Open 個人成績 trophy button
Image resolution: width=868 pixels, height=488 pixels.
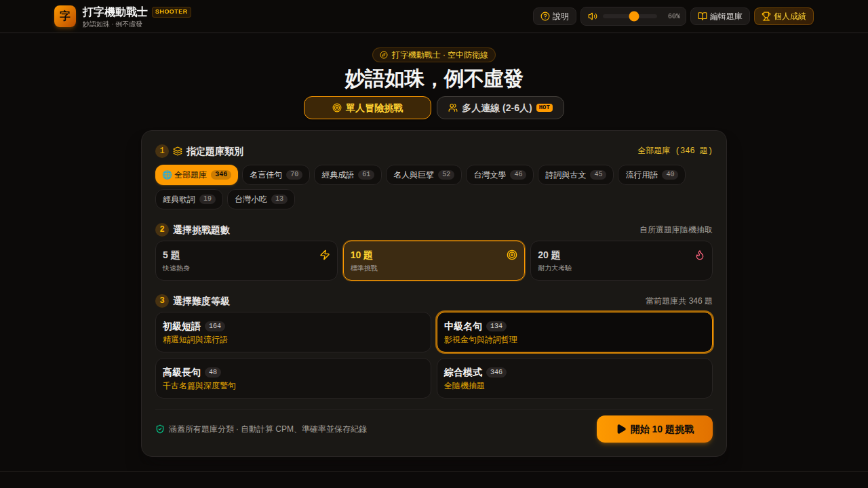[x=784, y=16]
